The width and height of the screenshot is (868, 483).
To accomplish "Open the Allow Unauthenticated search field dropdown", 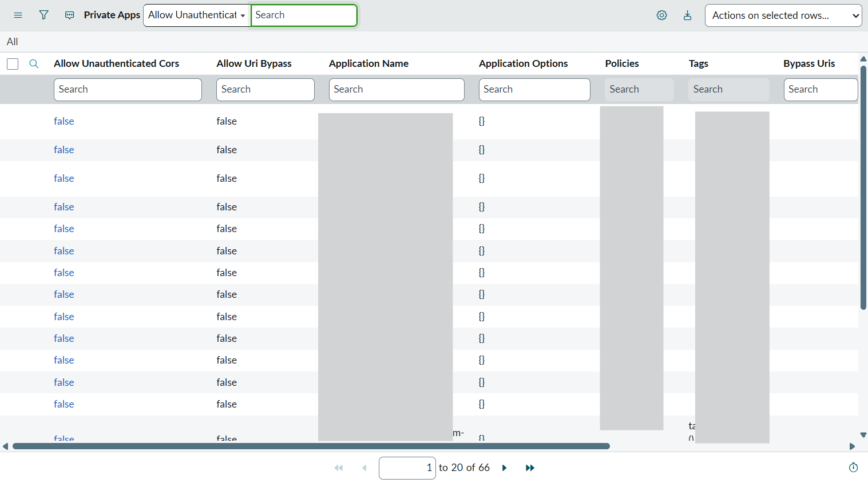I will [x=197, y=15].
